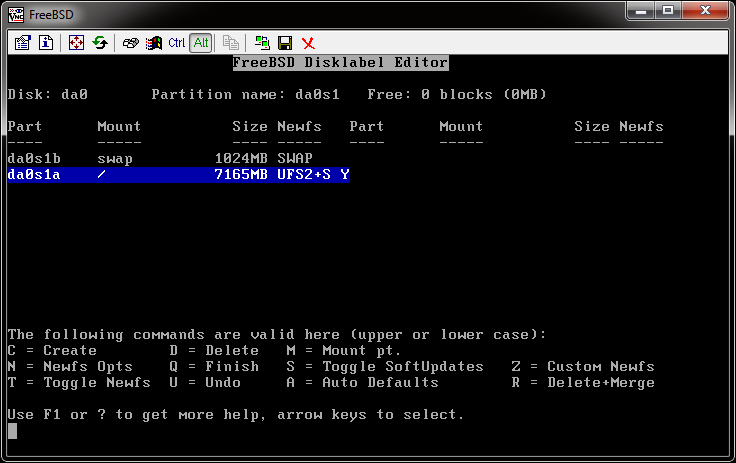Viewport: 736px width, 463px height.
Task: Open file transfer with the two-computers icon
Action: 262,43
